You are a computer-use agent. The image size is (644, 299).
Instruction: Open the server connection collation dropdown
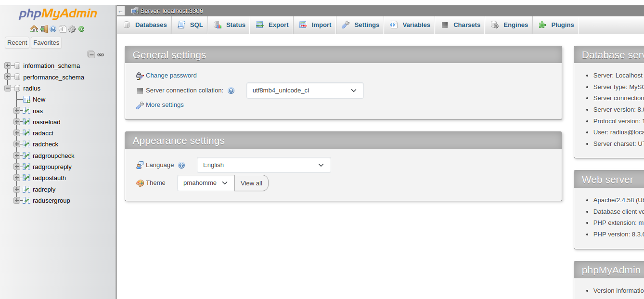[x=305, y=91]
